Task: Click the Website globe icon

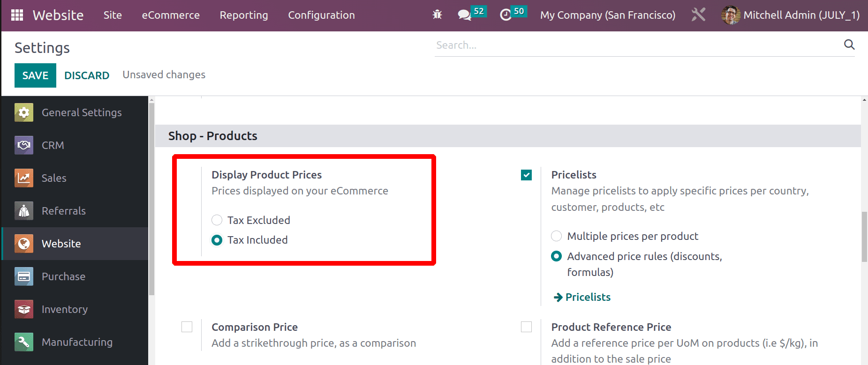Action: coord(24,244)
